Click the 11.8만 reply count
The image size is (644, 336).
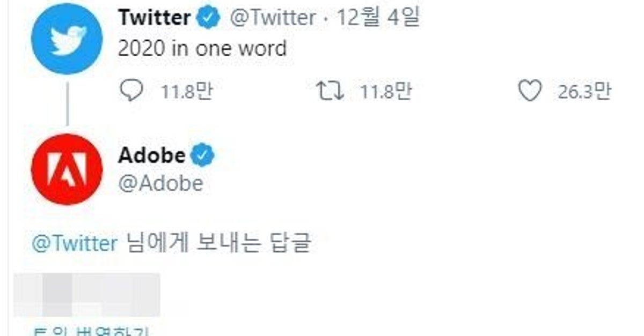tap(187, 92)
